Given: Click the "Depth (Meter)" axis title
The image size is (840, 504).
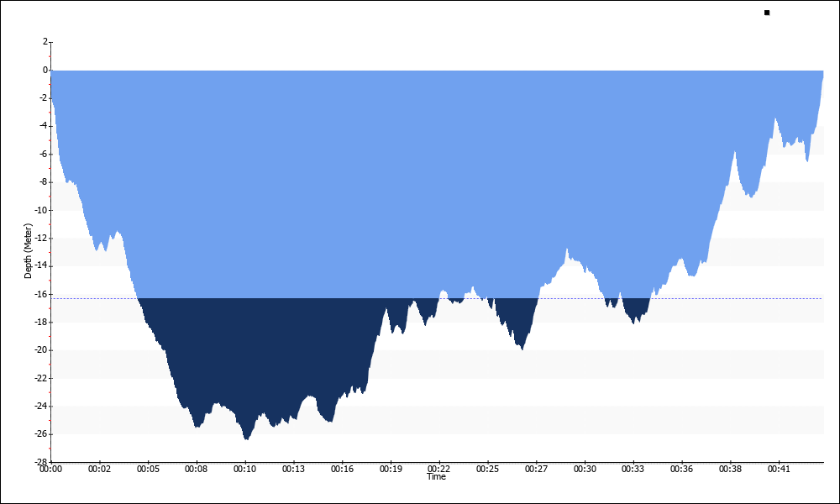Looking at the screenshot, I should pyautogui.click(x=28, y=251).
